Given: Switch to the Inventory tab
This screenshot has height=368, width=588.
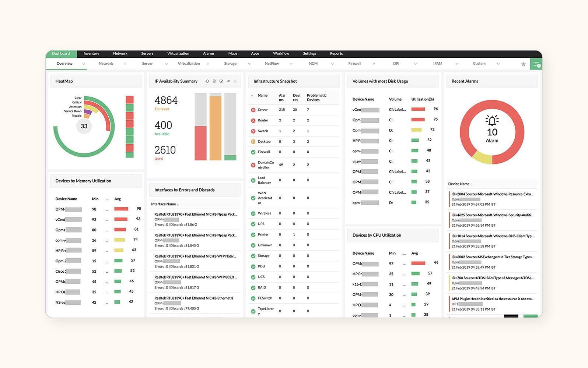Looking at the screenshot, I should [91, 54].
